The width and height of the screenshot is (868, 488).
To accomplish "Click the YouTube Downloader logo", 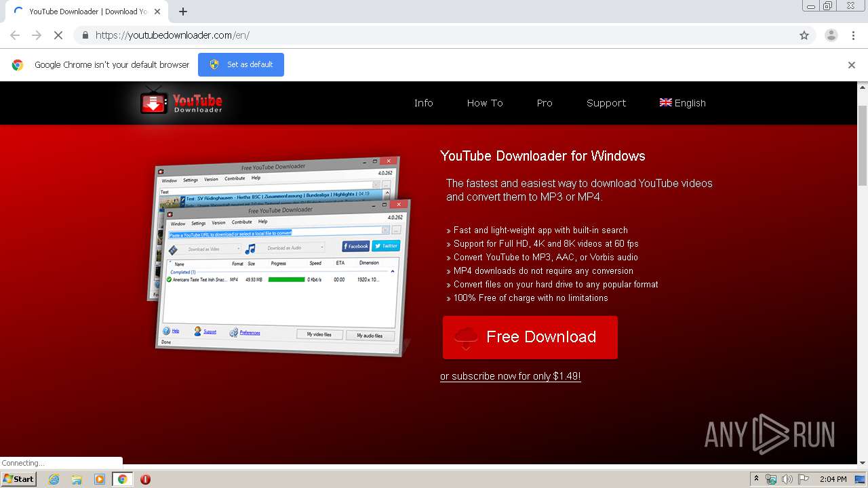I will coord(181,102).
